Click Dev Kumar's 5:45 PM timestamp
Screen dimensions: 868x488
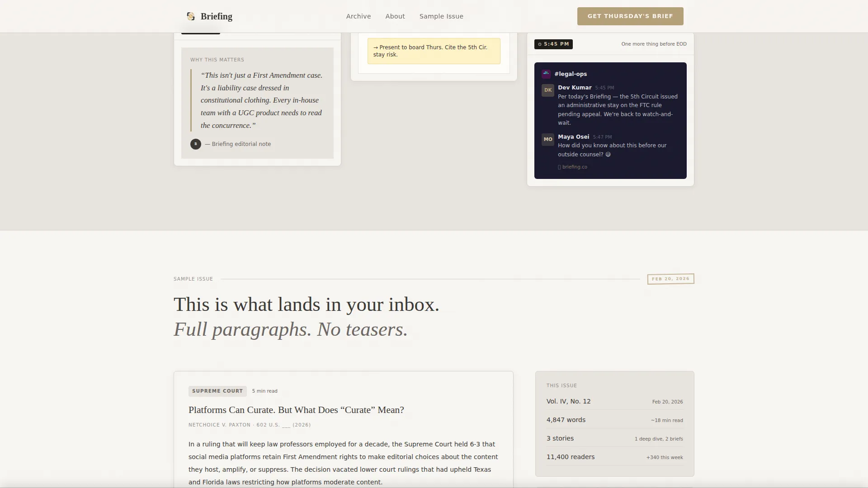click(604, 88)
